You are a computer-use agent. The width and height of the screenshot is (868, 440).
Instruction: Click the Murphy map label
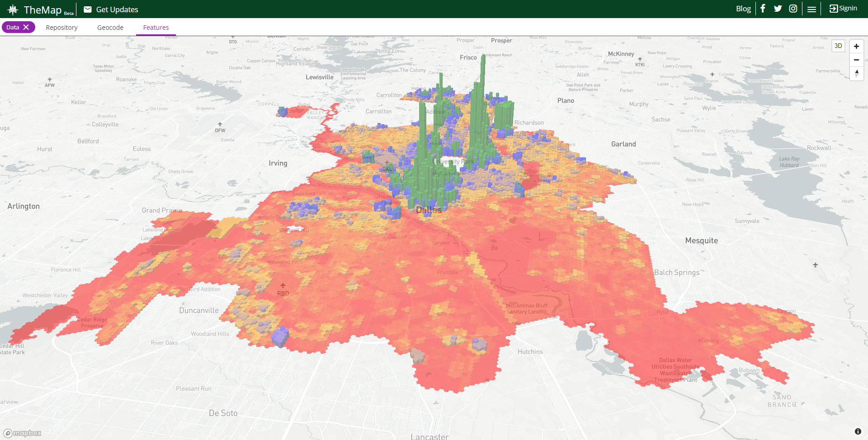point(639,104)
